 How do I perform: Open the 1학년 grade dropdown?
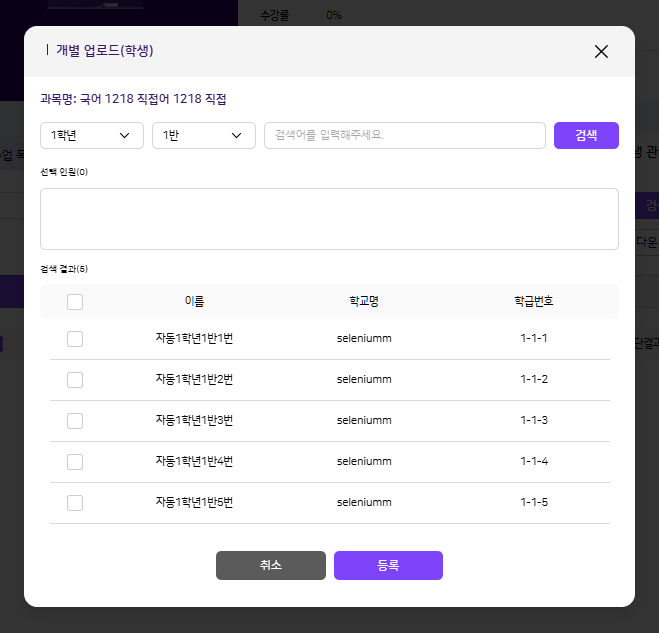pyautogui.click(x=91, y=135)
